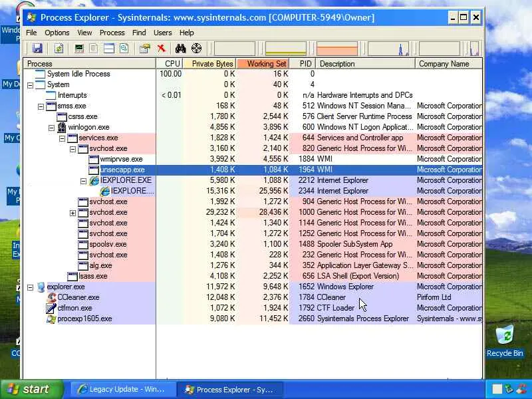Click the CPU usage mini graph
Viewport: 532px width, 399px height.
[235, 49]
